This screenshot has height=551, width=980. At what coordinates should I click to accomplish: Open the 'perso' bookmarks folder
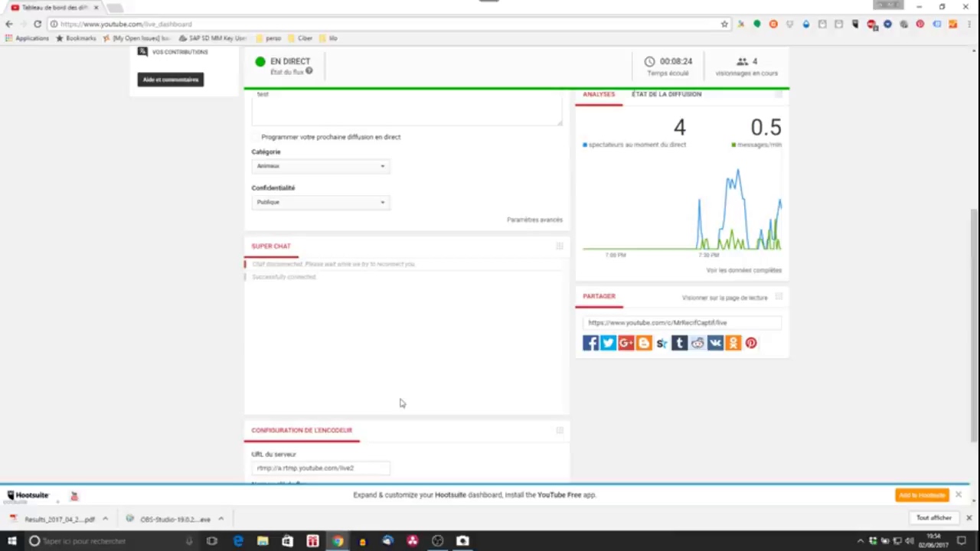pos(269,38)
